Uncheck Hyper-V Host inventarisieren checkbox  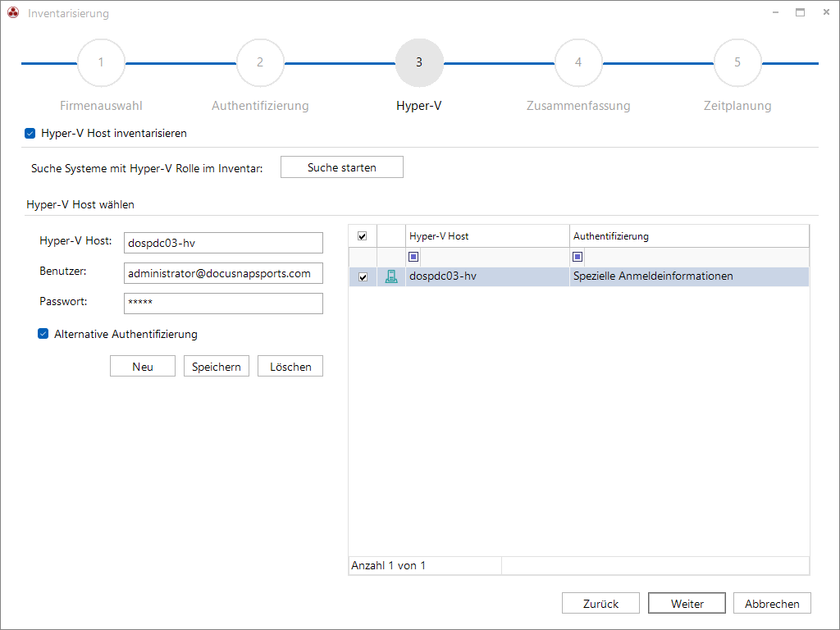tap(30, 134)
